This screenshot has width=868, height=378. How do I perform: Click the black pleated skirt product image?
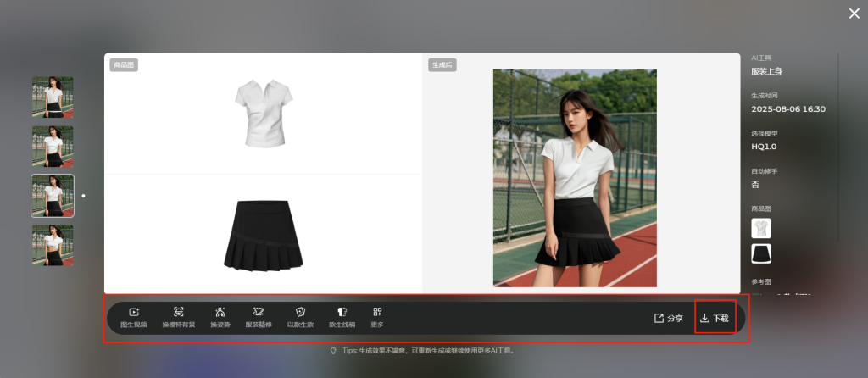pos(264,236)
